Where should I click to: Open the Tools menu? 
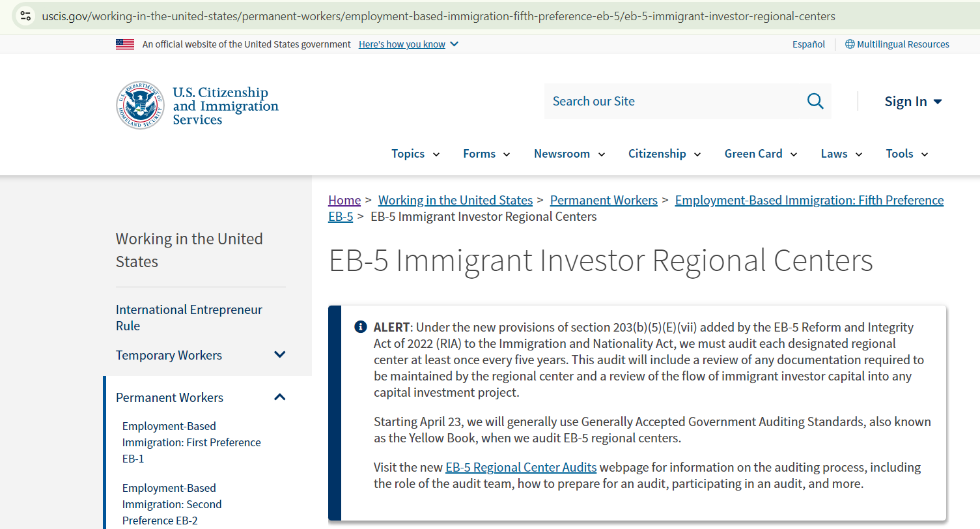pos(906,154)
